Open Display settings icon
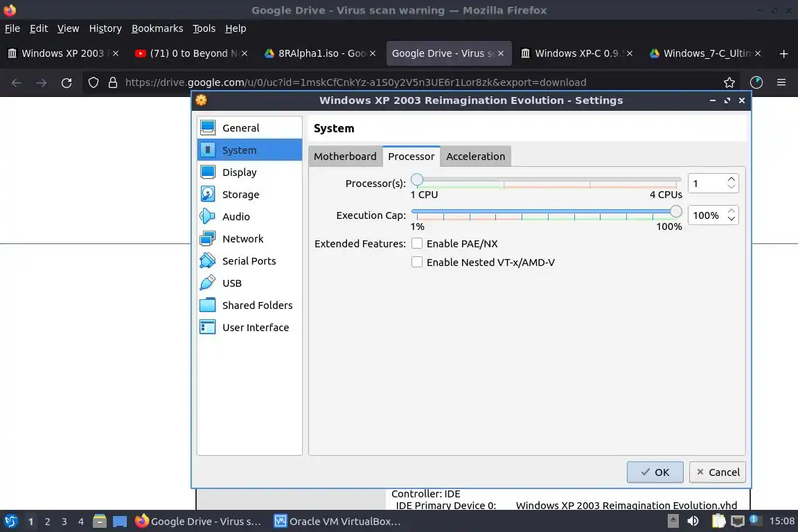798x532 pixels. (x=208, y=172)
